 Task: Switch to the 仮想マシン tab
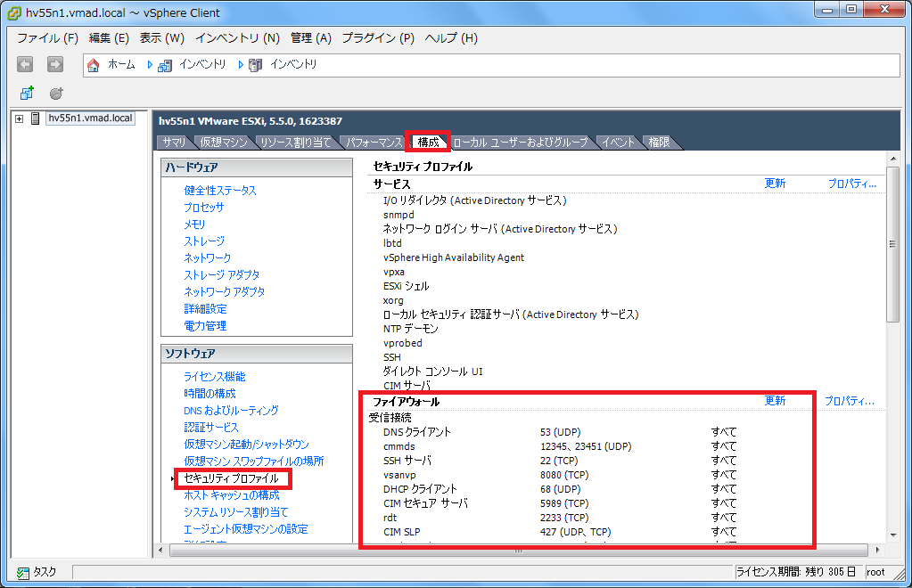pos(224,143)
